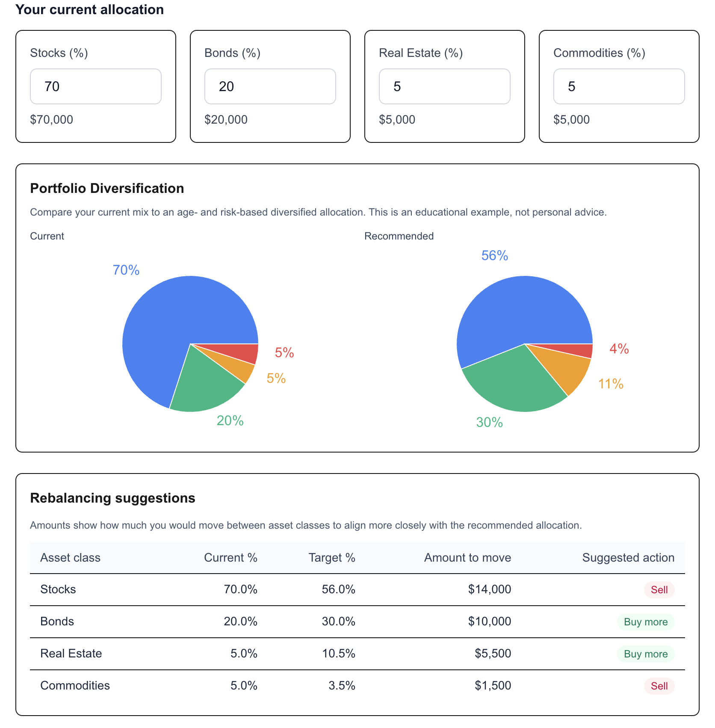Click the Sell badge next to Commodities

tap(659, 686)
